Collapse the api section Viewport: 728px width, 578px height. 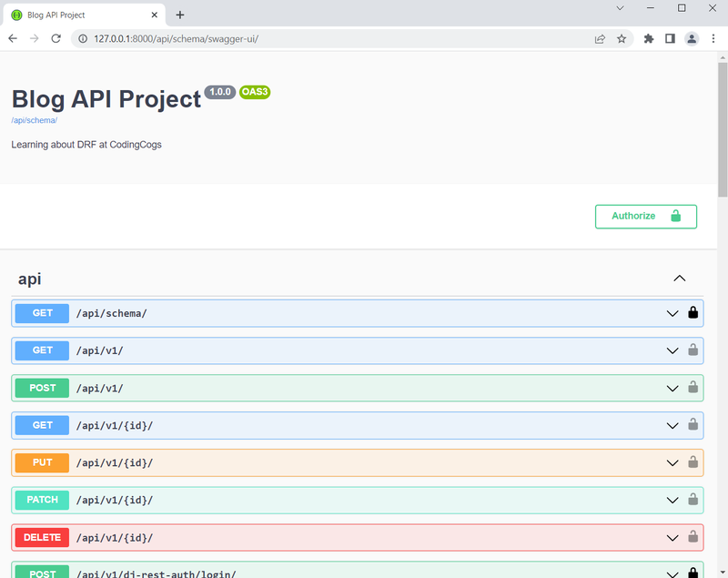click(x=679, y=279)
